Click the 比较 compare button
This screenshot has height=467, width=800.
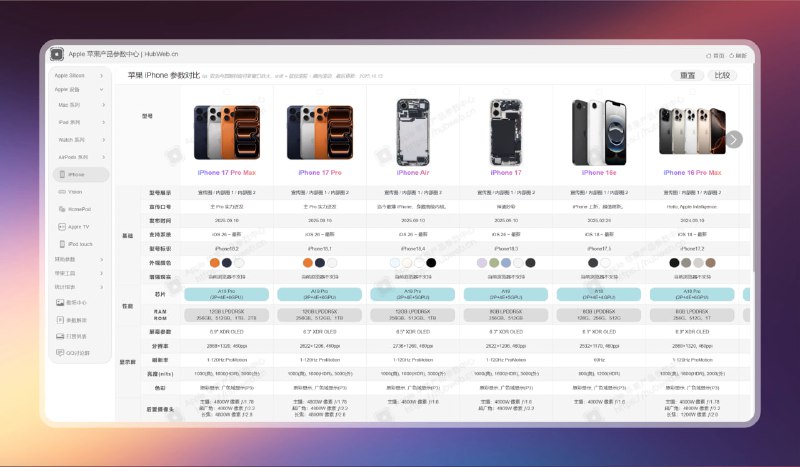(x=722, y=75)
